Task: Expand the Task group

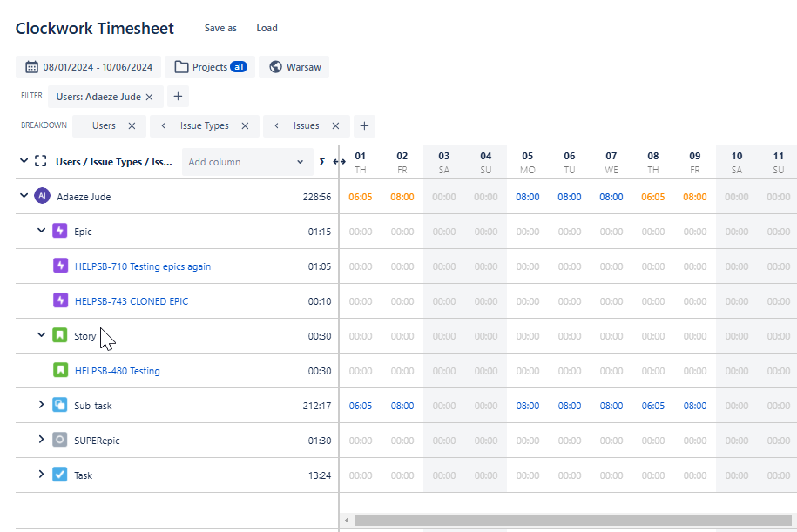Action: [42, 474]
